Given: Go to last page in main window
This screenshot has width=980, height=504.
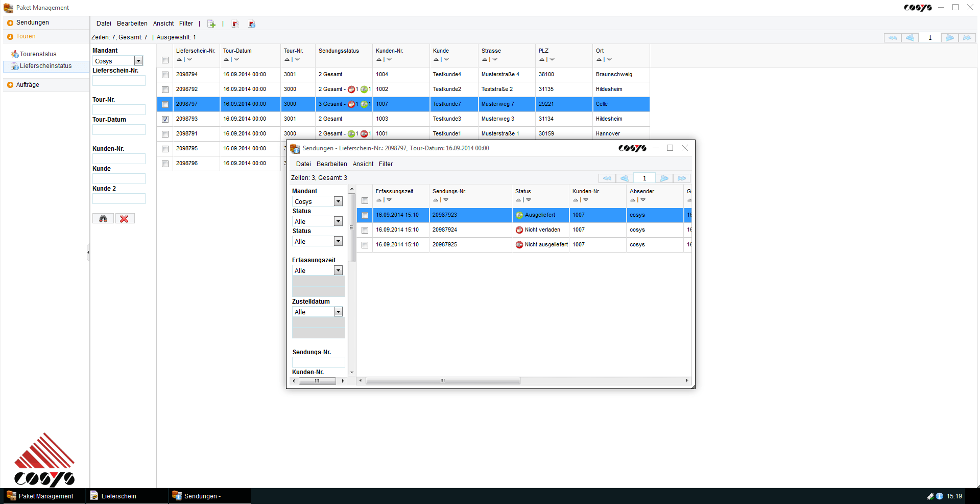Looking at the screenshot, I should tap(967, 38).
